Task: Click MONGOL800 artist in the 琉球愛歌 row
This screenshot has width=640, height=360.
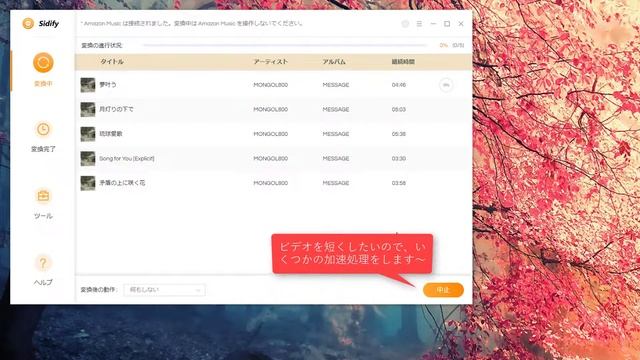Action: point(271,134)
